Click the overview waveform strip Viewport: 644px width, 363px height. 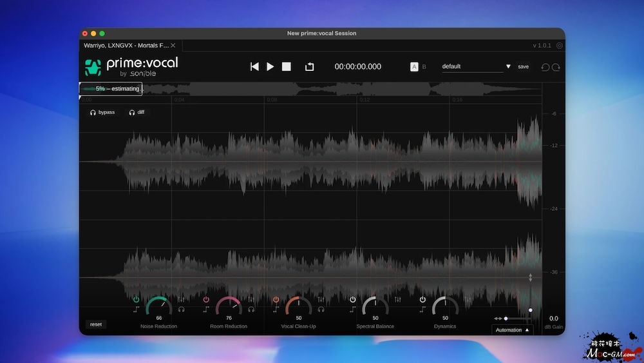[x=310, y=89]
